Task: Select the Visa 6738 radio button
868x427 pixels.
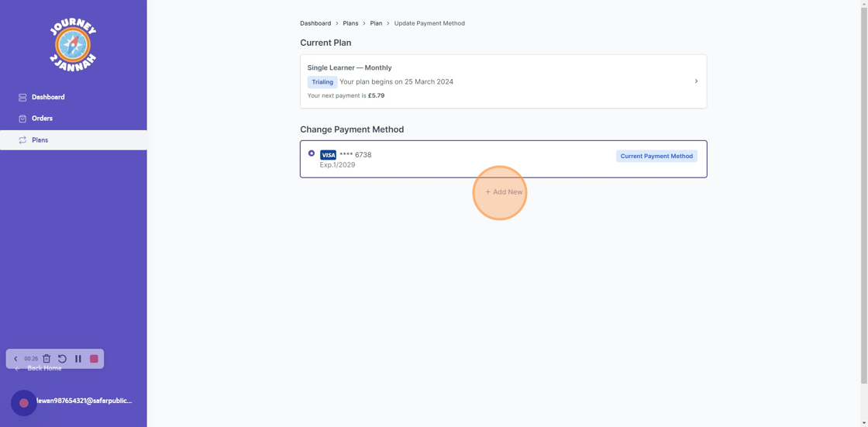Action: 312,153
